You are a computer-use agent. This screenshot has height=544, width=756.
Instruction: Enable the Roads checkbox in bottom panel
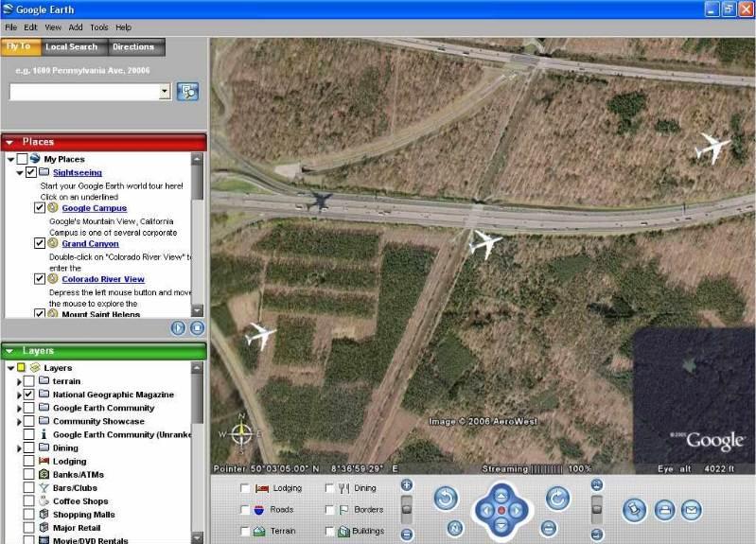[245, 510]
